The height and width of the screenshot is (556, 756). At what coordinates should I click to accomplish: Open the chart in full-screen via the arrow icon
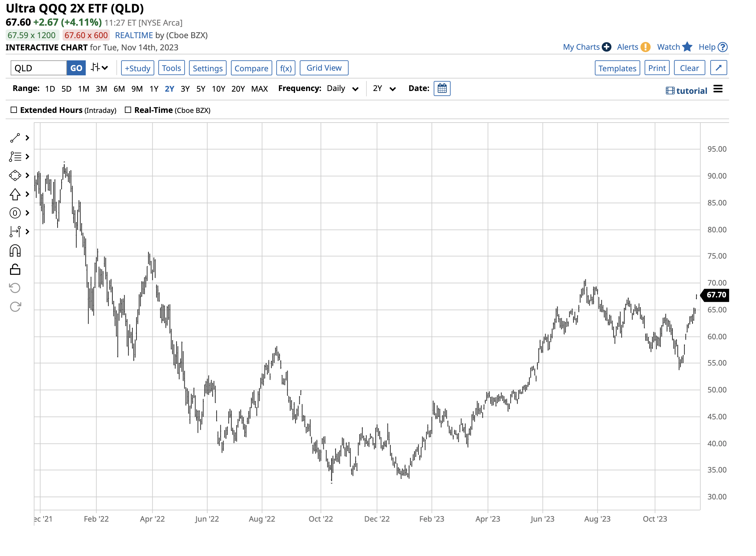(718, 68)
